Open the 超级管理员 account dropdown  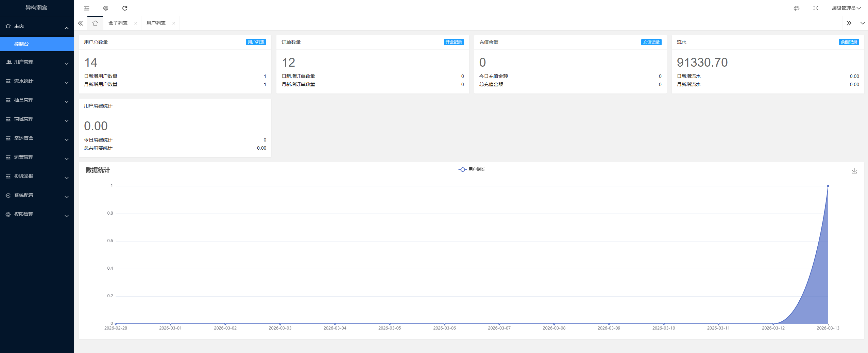pyautogui.click(x=846, y=8)
